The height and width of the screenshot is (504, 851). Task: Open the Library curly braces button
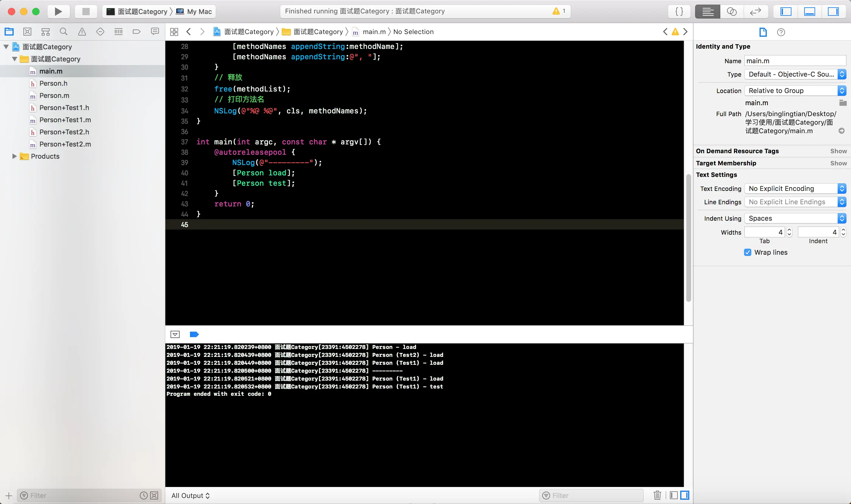point(679,12)
